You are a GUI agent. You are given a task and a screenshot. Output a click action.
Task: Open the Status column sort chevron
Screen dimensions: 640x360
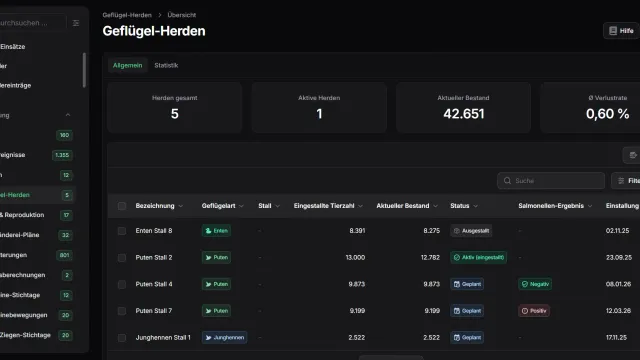pyautogui.click(x=476, y=206)
